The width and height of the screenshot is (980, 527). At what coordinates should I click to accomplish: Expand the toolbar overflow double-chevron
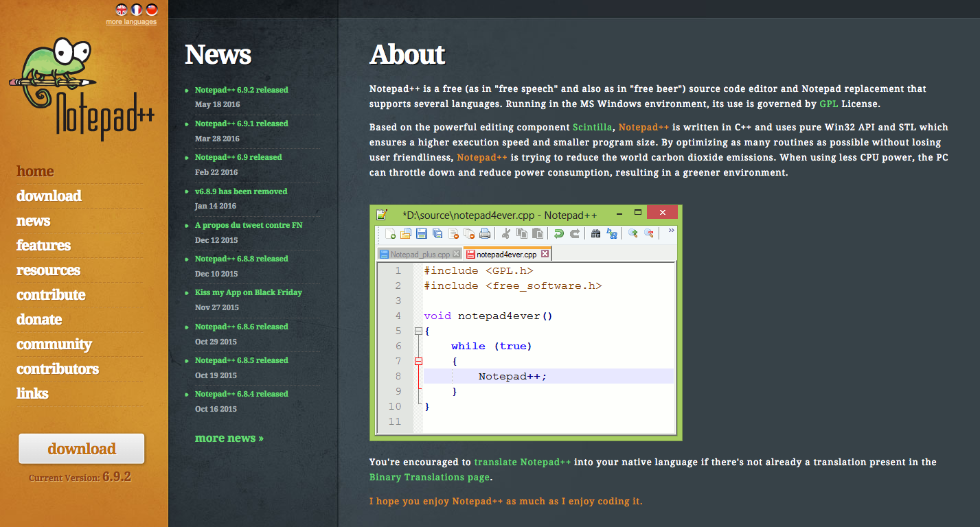click(671, 231)
